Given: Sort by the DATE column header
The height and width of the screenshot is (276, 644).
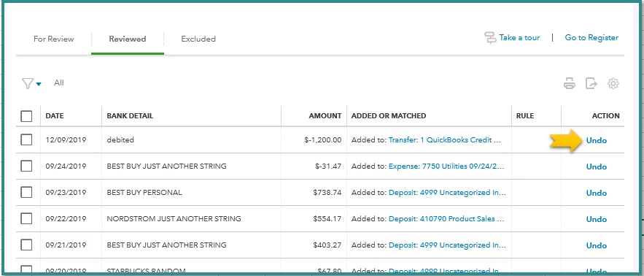Looking at the screenshot, I should pyautogui.click(x=55, y=116).
